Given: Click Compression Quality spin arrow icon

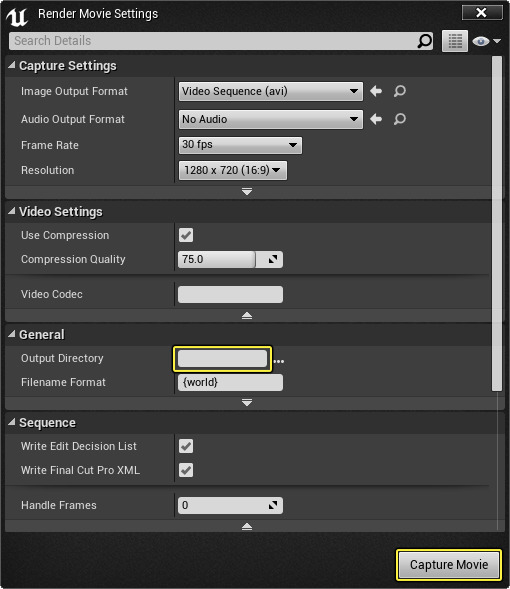Looking at the screenshot, I should pyautogui.click(x=273, y=259).
